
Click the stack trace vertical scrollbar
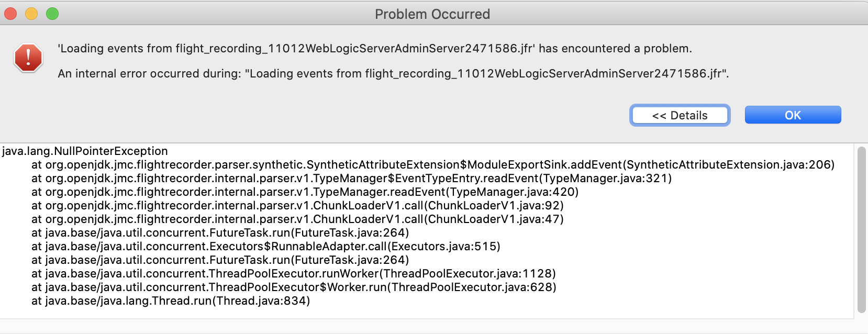pyautogui.click(x=861, y=229)
